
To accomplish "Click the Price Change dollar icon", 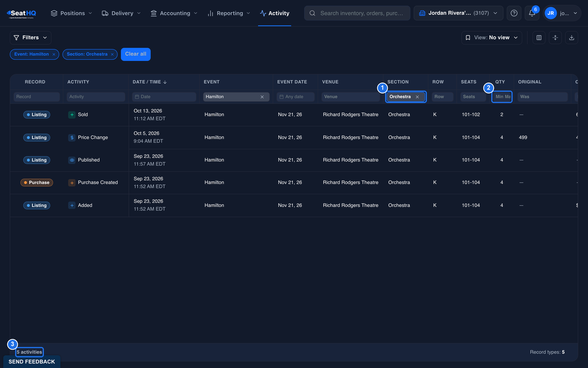I will 72,137.
